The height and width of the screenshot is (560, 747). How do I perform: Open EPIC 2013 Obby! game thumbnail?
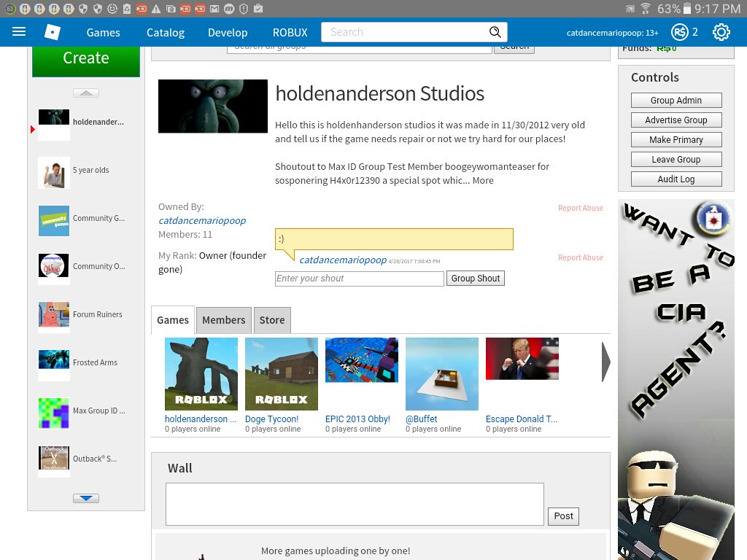coord(362,360)
